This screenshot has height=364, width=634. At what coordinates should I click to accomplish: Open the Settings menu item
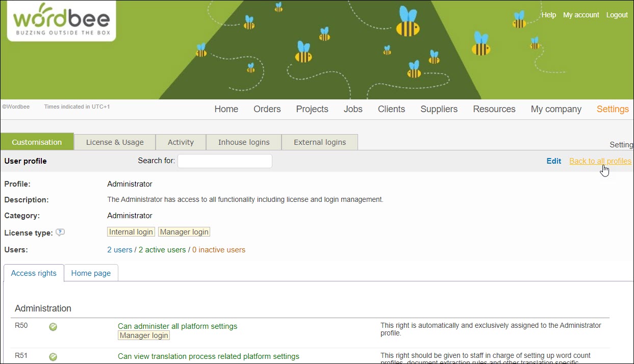[x=613, y=109]
